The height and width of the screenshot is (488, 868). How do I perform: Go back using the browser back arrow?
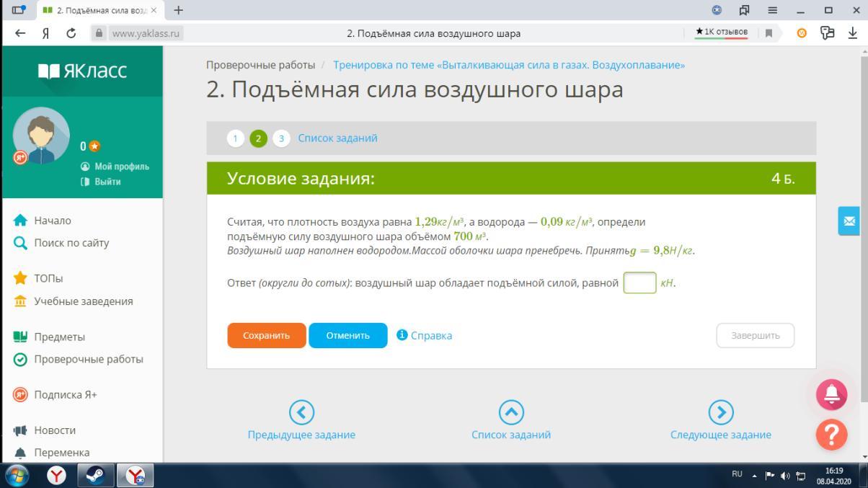(x=19, y=33)
